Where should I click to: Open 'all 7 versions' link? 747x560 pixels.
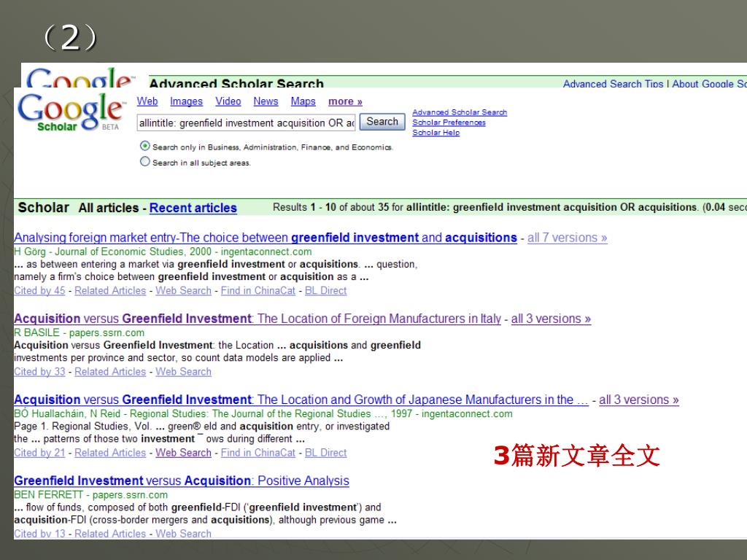[x=567, y=238]
